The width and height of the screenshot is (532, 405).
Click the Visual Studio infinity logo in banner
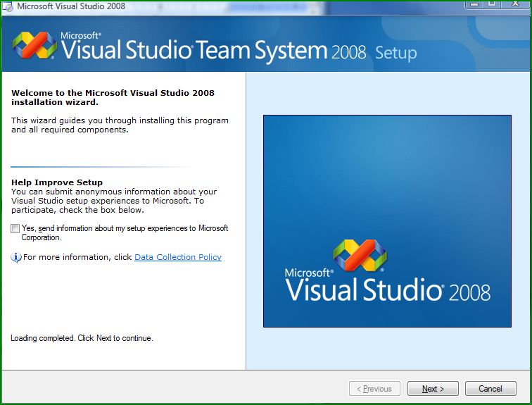click(x=34, y=45)
